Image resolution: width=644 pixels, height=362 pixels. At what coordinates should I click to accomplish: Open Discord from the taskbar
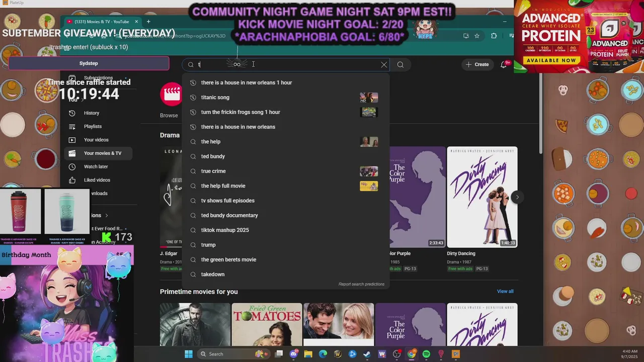point(294,354)
